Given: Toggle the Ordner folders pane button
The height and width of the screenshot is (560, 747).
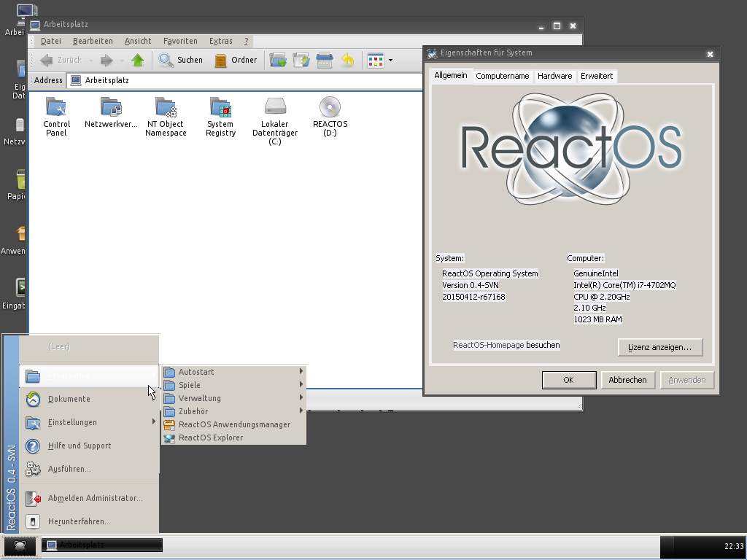Looking at the screenshot, I should coord(236,60).
